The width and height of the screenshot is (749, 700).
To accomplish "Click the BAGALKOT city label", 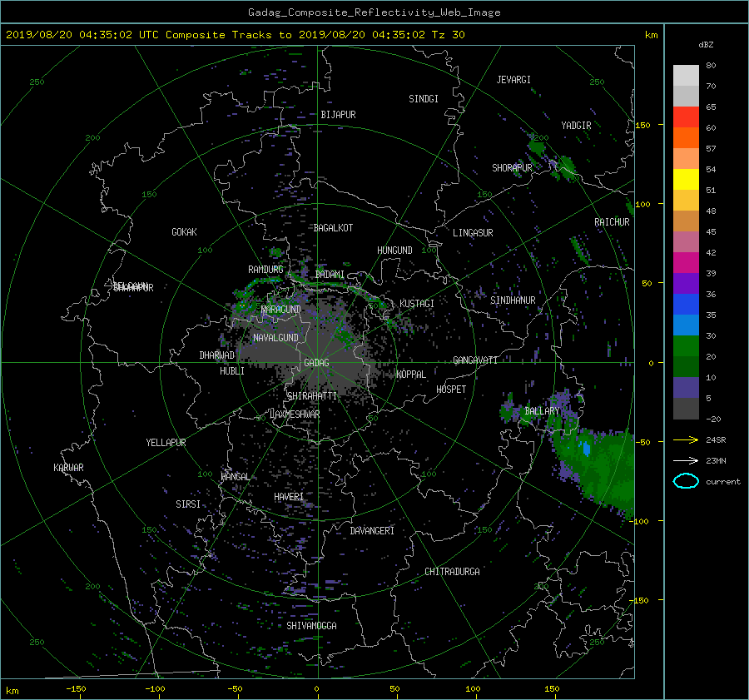I will (x=333, y=228).
